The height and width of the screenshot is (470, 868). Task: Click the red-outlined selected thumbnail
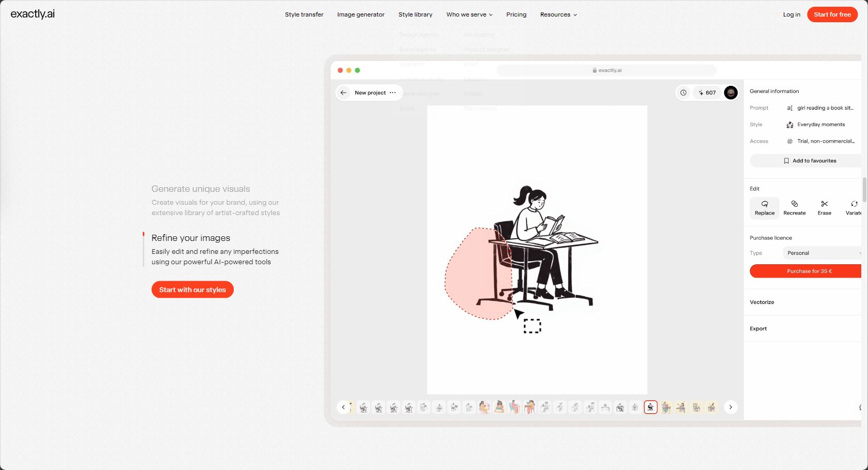[x=651, y=407]
